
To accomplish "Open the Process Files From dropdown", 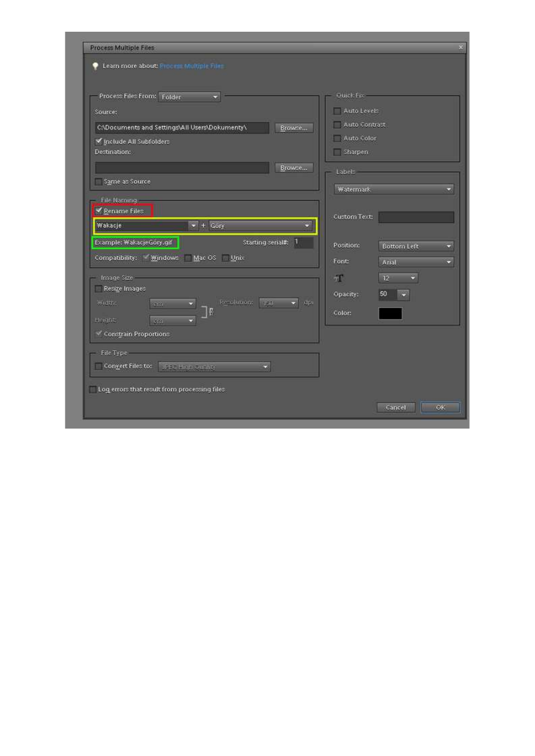I will (x=189, y=97).
